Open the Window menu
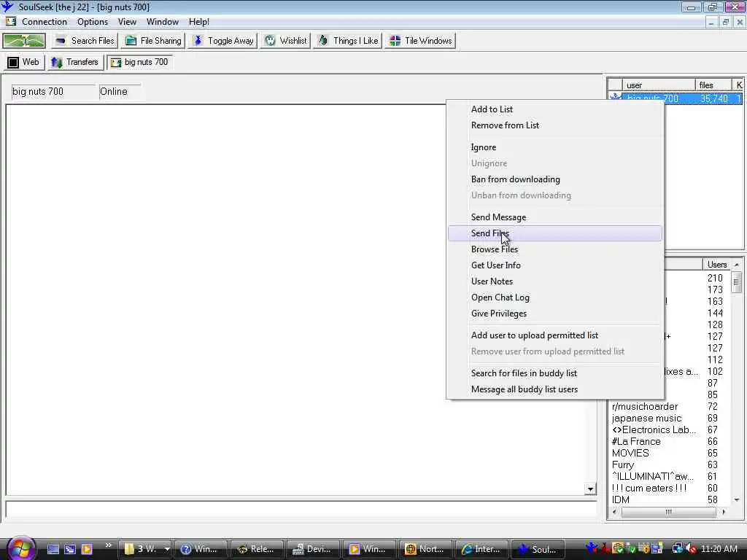Screen dimensions: 747x560 pos(163,22)
